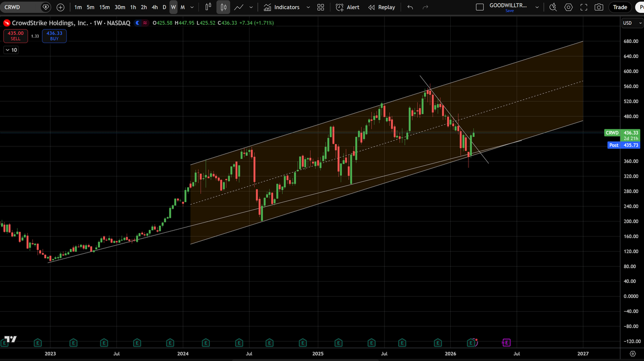
Task: Select the M monthly interval
Action: pyautogui.click(x=183, y=7)
